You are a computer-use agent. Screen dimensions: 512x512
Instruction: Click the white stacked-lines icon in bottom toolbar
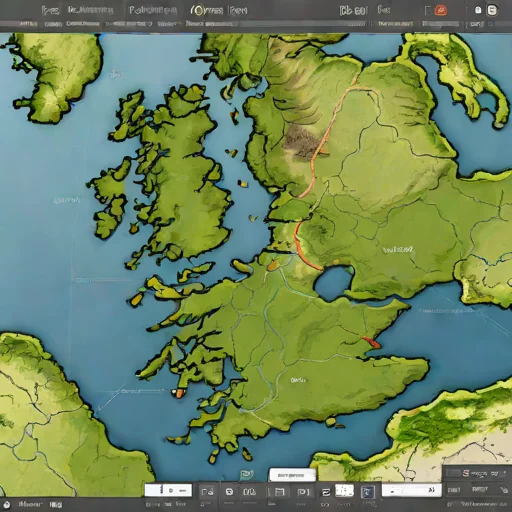326,492
